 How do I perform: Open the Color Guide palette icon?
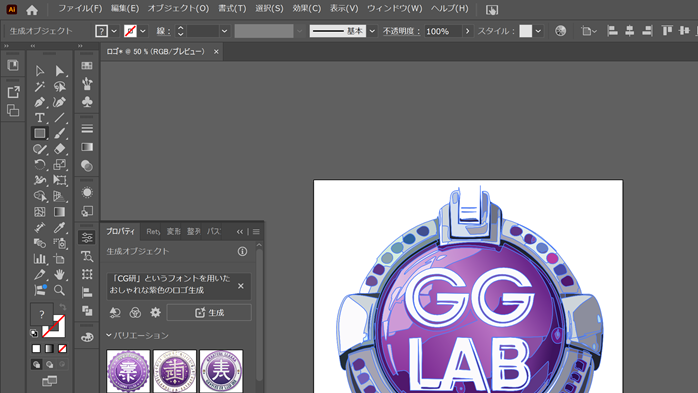87,337
